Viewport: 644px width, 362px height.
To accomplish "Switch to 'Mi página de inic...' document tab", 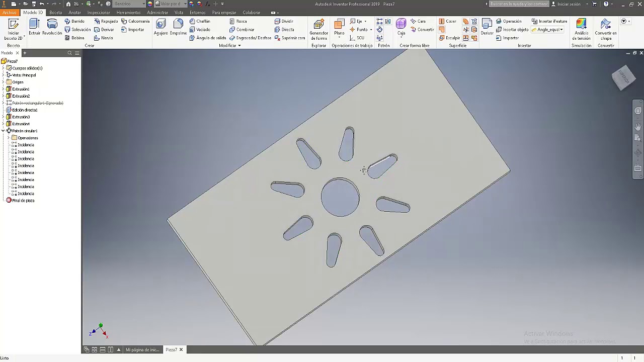I will 142,349.
